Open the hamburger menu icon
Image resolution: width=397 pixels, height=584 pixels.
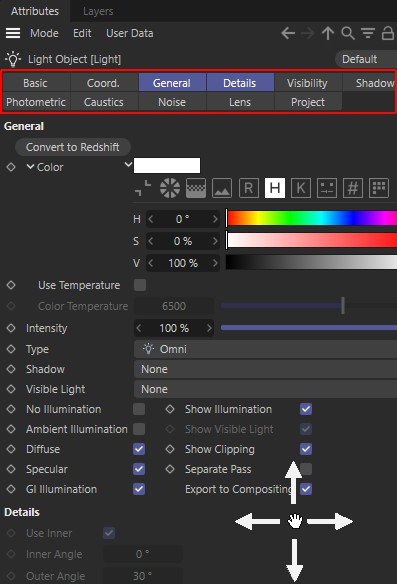pos(13,33)
